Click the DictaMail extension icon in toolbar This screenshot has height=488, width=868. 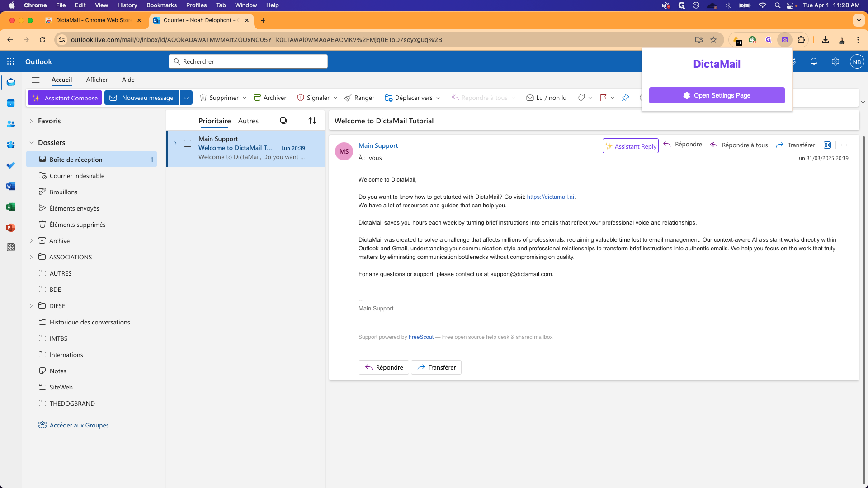(785, 40)
